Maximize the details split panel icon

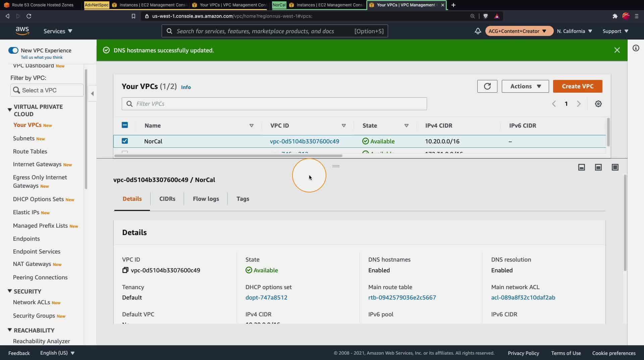tap(615, 167)
